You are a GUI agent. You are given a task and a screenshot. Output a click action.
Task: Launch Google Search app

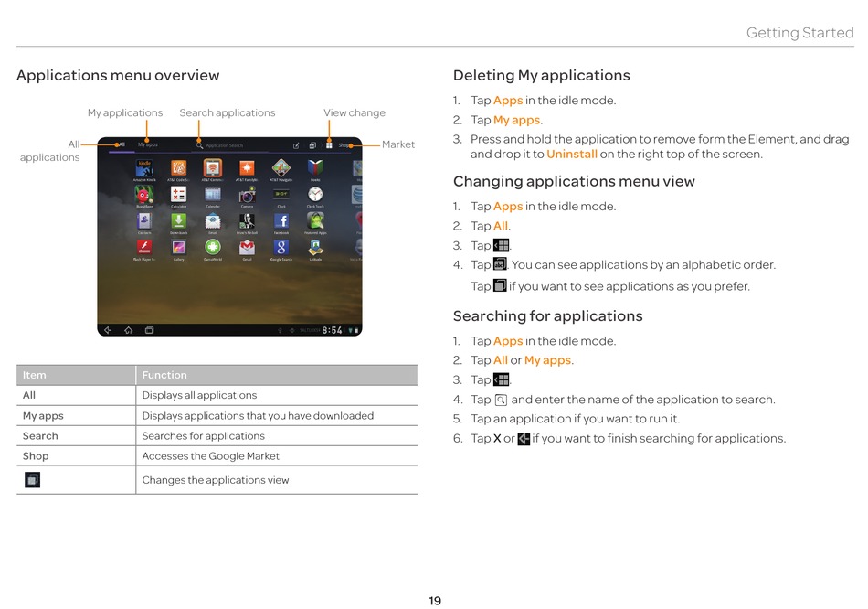click(281, 248)
